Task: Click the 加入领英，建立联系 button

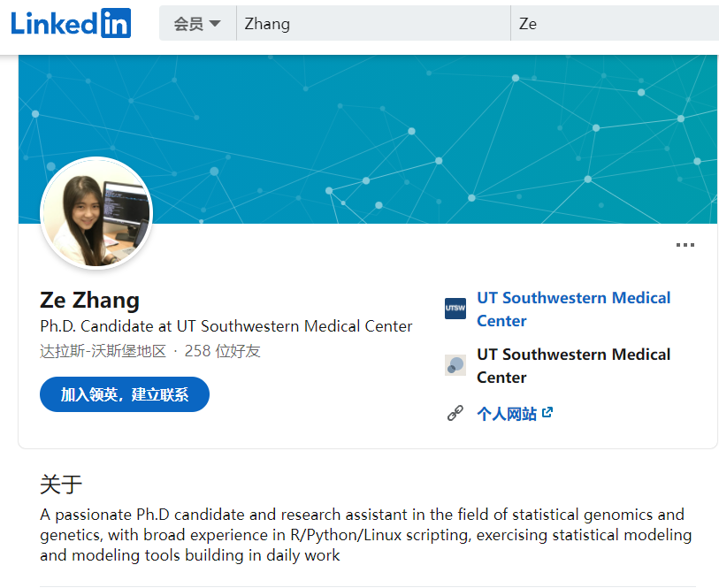Action: (125, 394)
